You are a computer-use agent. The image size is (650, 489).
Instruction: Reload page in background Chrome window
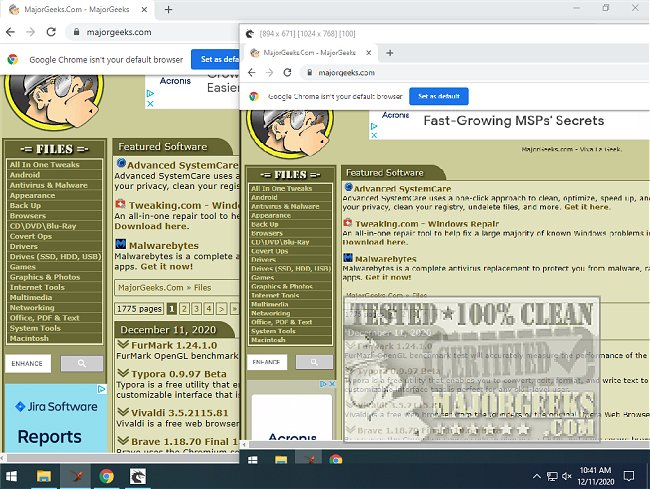(51, 32)
